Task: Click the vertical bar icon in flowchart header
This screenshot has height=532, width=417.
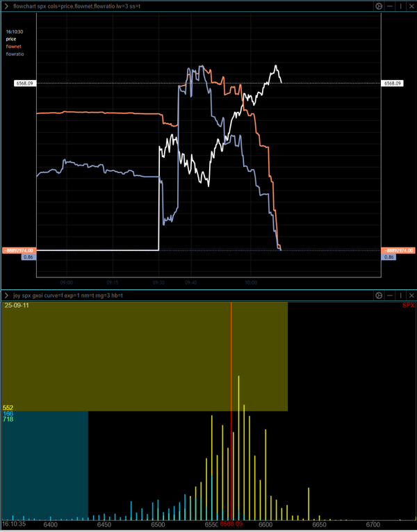Action: 400,6
